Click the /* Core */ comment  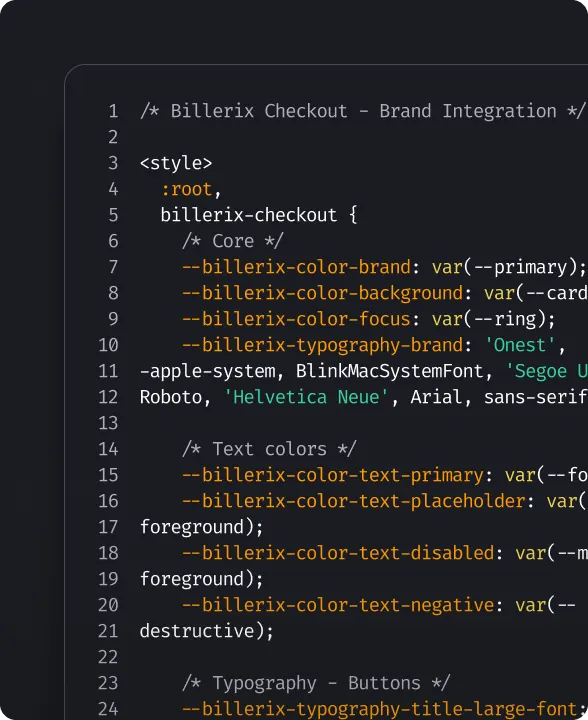tap(233, 241)
